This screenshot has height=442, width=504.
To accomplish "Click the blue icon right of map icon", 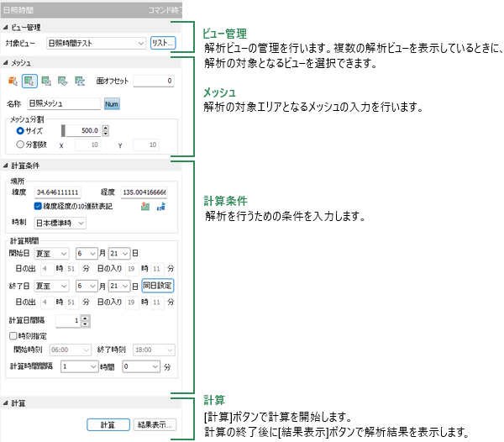I will (x=161, y=206).
